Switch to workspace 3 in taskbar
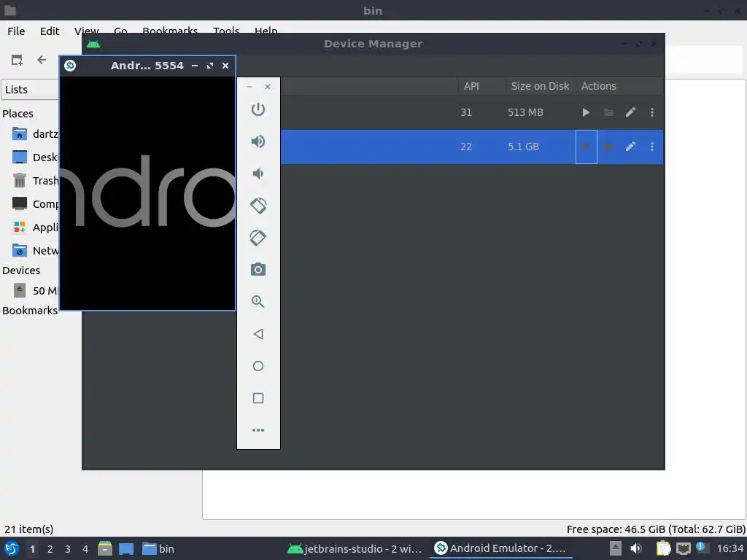This screenshot has width=747, height=560. coord(67,549)
